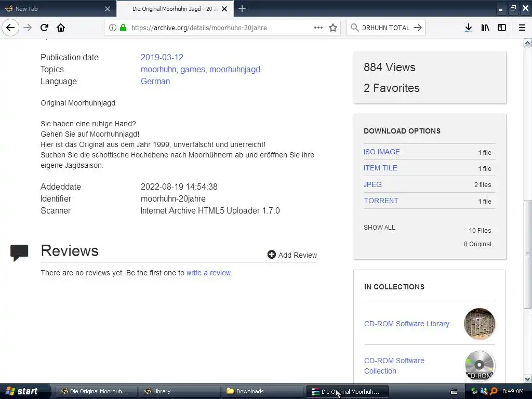The height and width of the screenshot is (399, 532).
Task: Switch to the New Tab tab
Action: coord(58,8)
